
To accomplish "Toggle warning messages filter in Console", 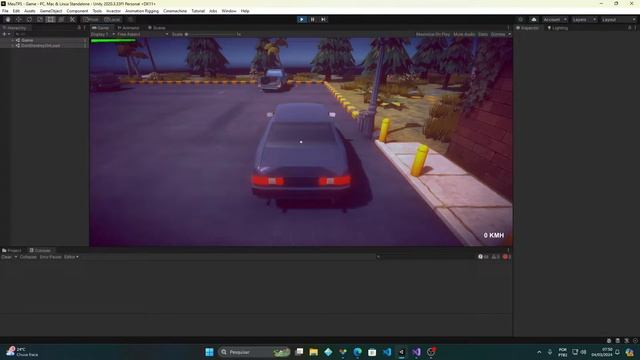I will [x=496, y=257].
